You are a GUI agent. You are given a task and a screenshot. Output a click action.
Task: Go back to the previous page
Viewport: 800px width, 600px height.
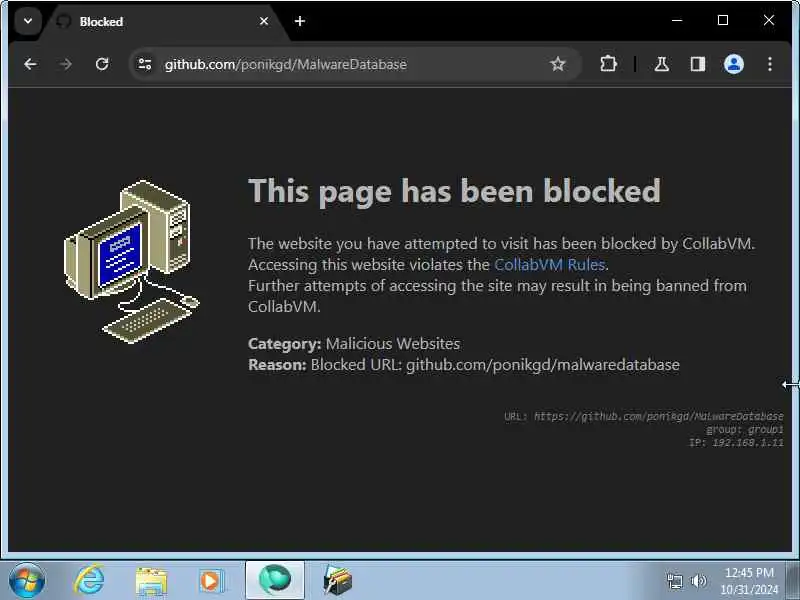pos(30,64)
